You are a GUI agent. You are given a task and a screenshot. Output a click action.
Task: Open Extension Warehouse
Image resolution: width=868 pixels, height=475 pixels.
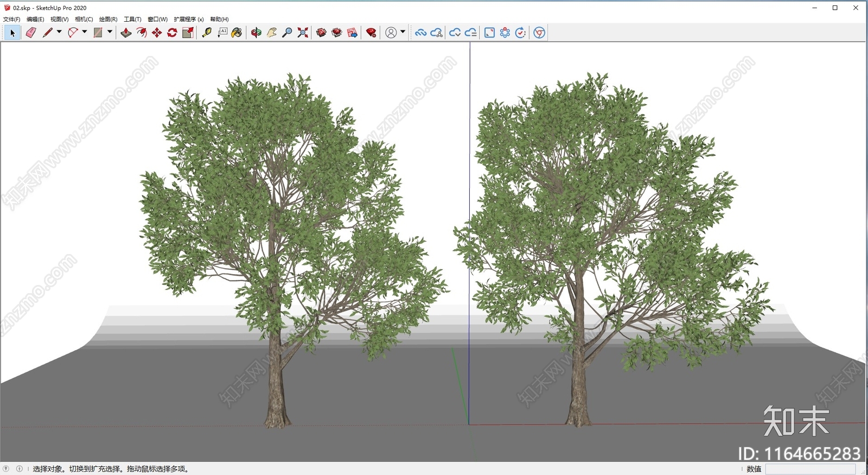[x=337, y=33]
